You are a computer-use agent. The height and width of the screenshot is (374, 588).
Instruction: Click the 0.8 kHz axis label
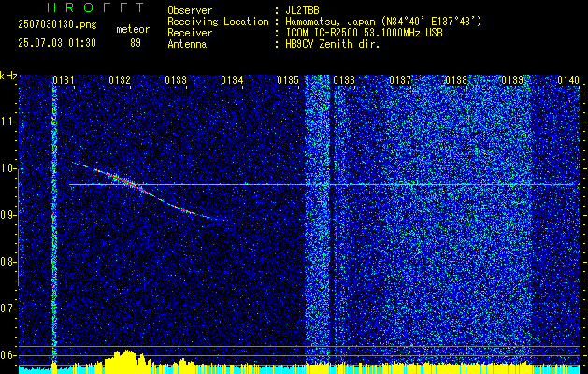tap(7, 262)
